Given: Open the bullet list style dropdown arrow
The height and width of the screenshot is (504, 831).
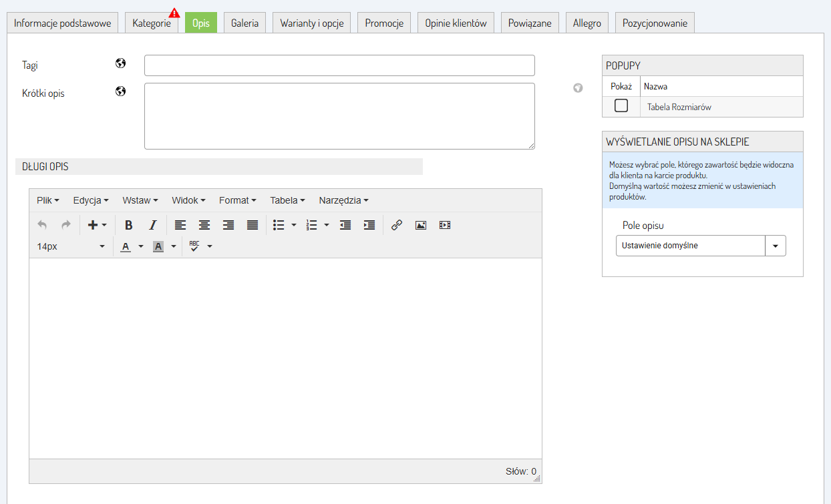Looking at the screenshot, I should [x=294, y=226].
